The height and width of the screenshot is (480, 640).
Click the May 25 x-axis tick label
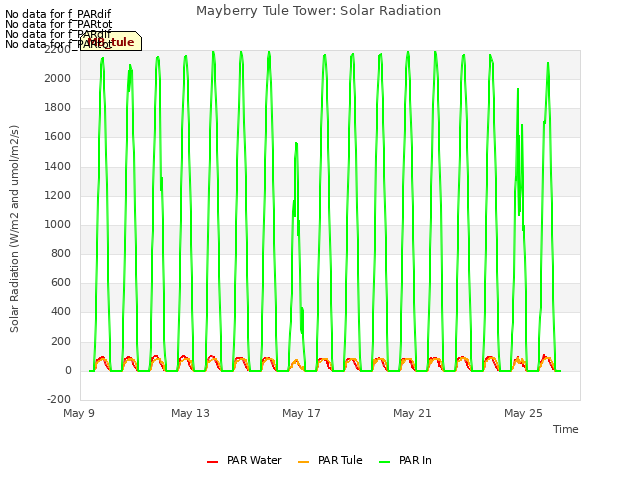click(x=523, y=413)
